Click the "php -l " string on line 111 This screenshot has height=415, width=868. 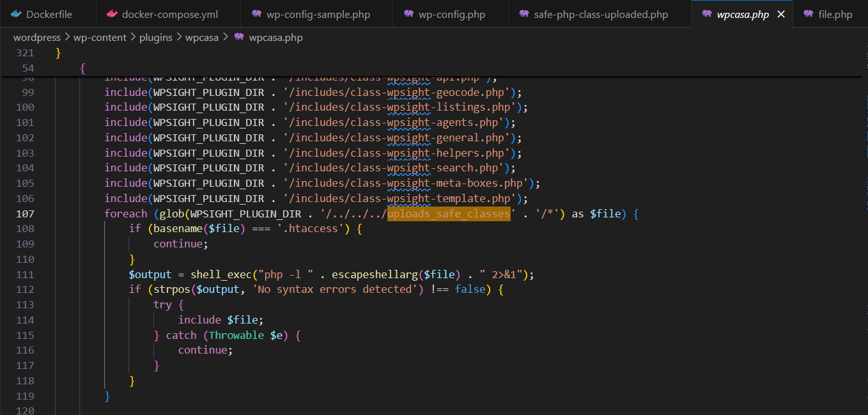[286, 274]
